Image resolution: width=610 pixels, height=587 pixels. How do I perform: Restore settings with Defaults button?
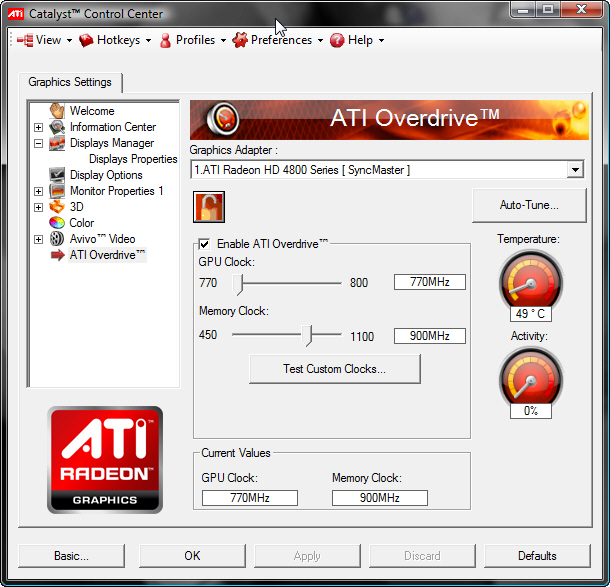pyautogui.click(x=537, y=556)
